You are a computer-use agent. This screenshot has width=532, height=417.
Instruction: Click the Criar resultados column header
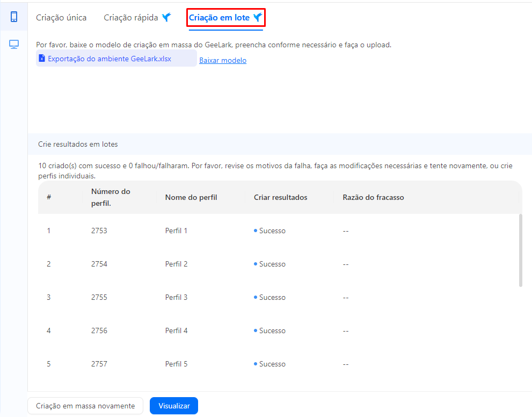click(x=281, y=198)
